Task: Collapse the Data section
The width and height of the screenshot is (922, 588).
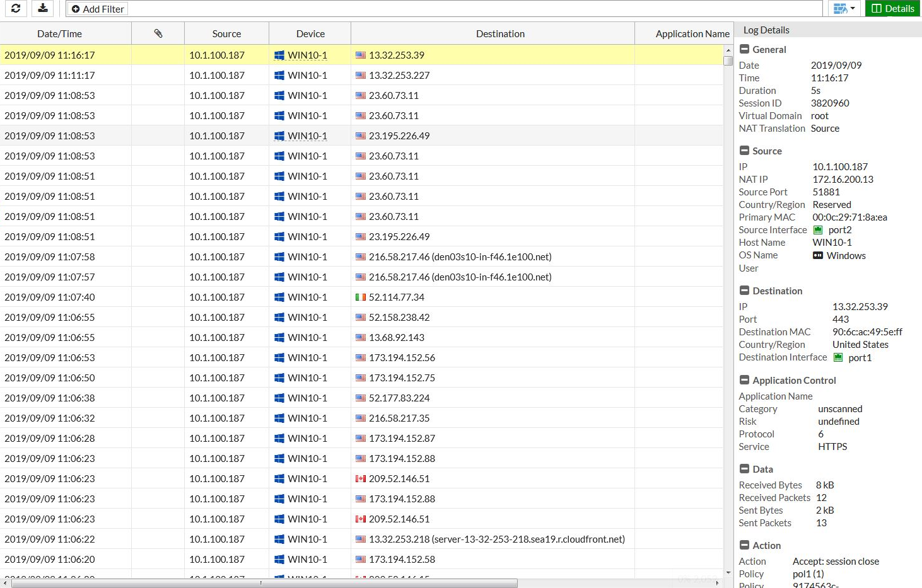Action: click(x=744, y=469)
